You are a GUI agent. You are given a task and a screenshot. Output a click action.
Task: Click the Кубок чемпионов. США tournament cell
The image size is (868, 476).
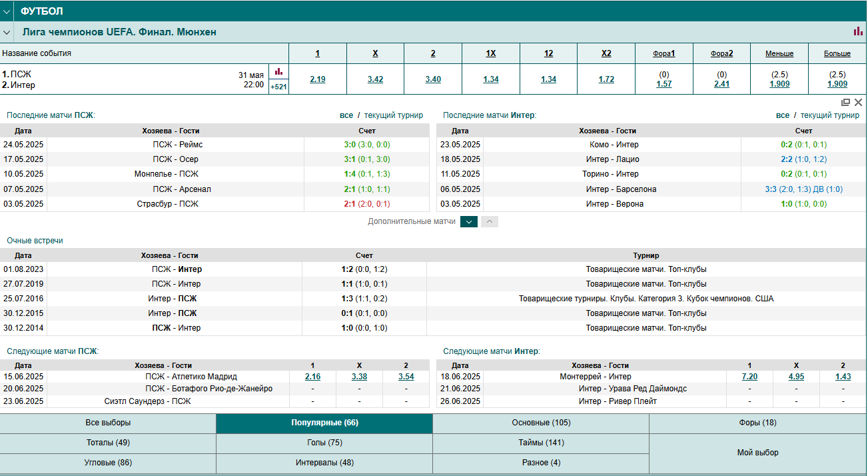[x=646, y=299]
